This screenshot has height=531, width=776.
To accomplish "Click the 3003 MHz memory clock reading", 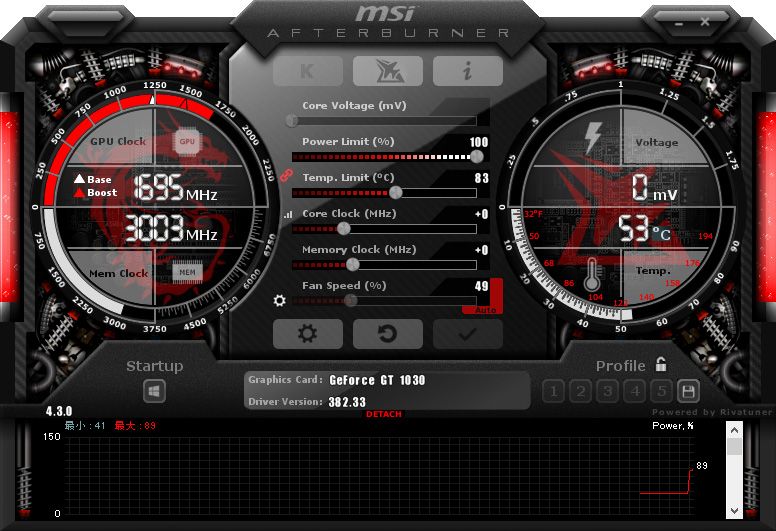I will (x=170, y=228).
